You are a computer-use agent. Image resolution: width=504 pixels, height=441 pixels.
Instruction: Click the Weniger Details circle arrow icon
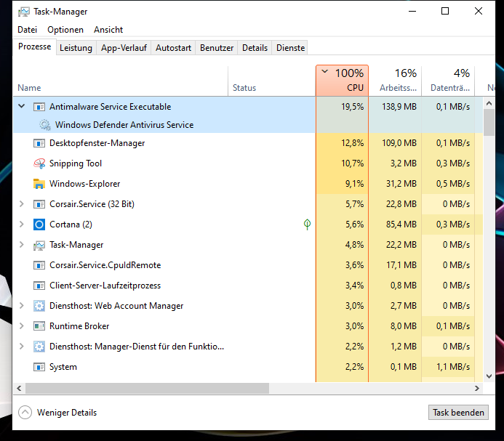[25, 413]
